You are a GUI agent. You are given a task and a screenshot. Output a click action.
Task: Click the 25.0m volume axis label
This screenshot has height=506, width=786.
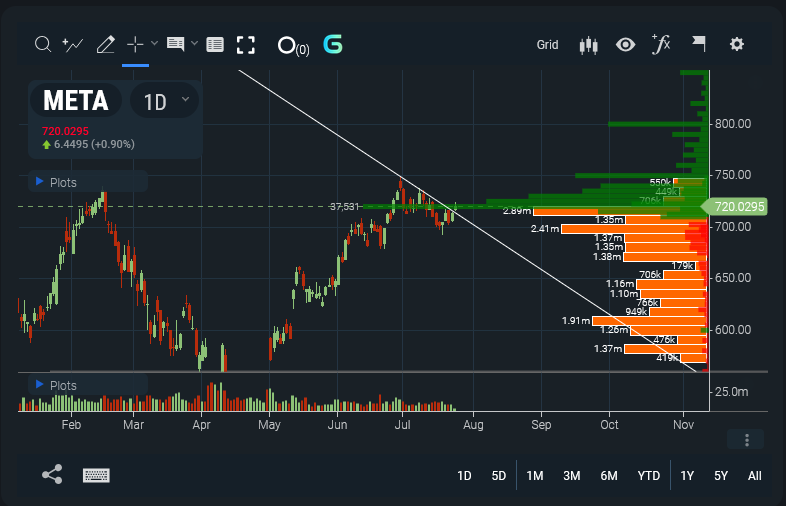click(x=731, y=392)
